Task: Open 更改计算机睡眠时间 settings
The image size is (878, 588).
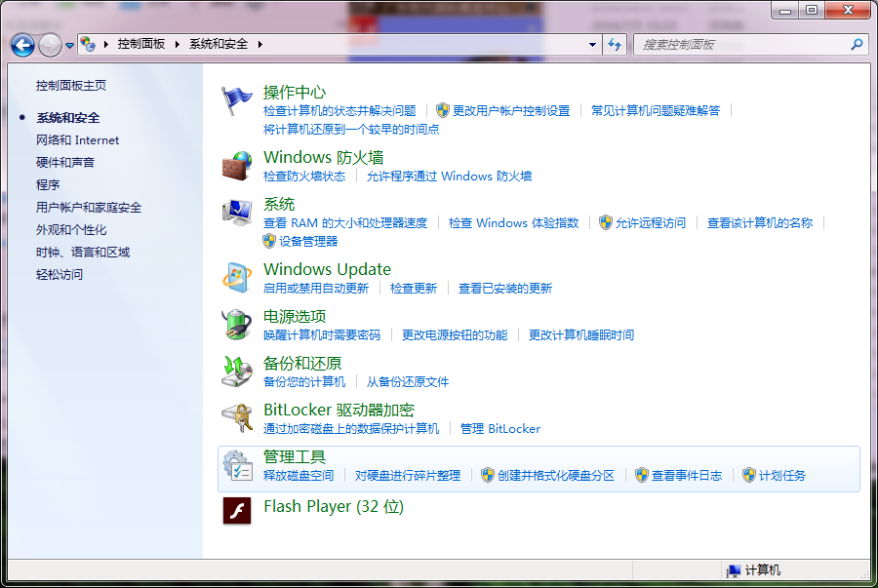Action: (580, 334)
